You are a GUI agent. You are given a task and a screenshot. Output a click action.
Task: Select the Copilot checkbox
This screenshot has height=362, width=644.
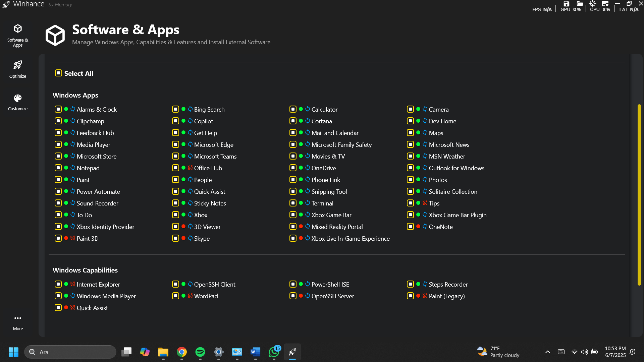pyautogui.click(x=175, y=121)
